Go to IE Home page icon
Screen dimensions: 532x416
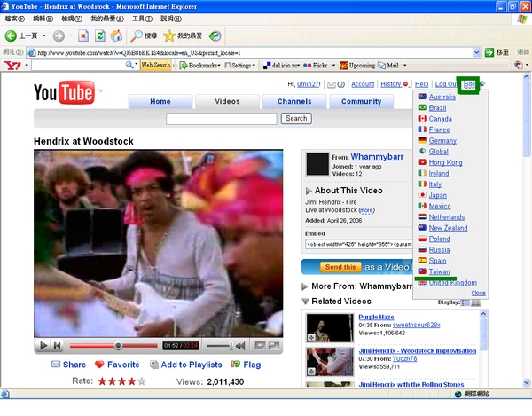[x=116, y=35]
